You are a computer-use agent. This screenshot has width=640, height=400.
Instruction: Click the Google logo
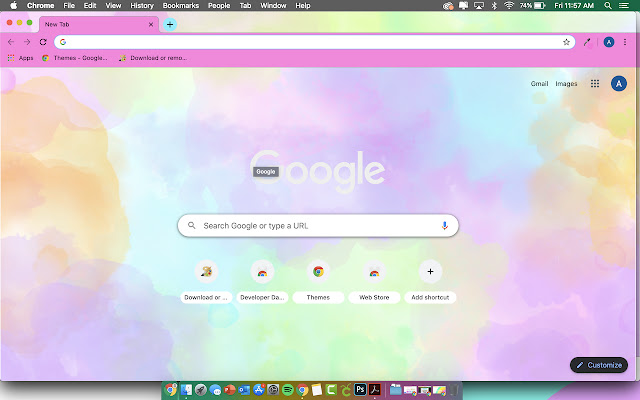318,171
